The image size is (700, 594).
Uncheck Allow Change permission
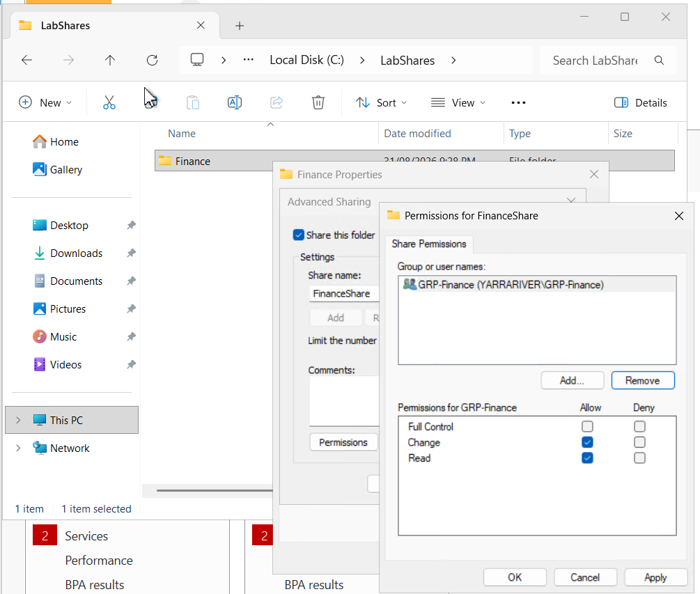click(587, 442)
